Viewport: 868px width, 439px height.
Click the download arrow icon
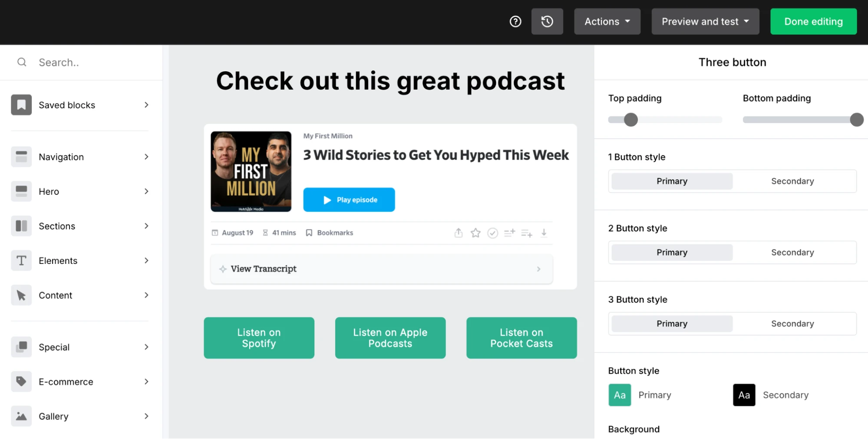point(544,233)
